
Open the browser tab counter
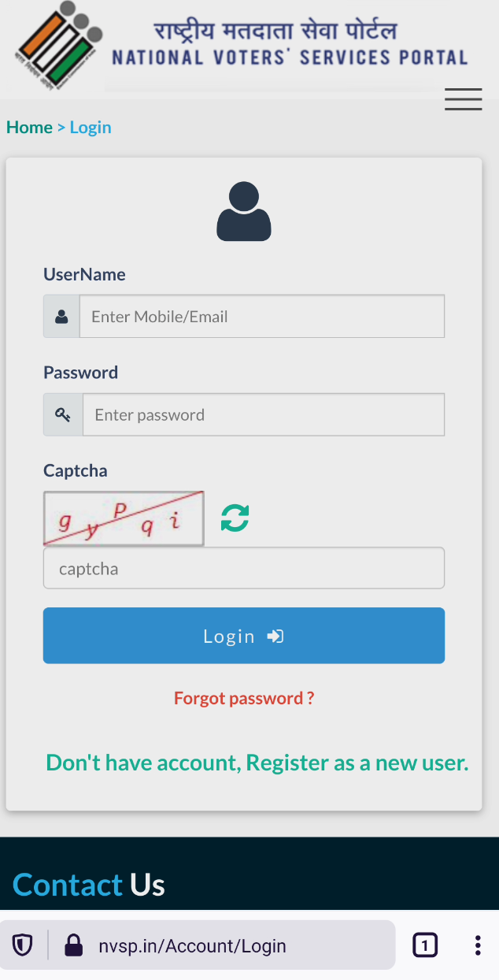(425, 945)
